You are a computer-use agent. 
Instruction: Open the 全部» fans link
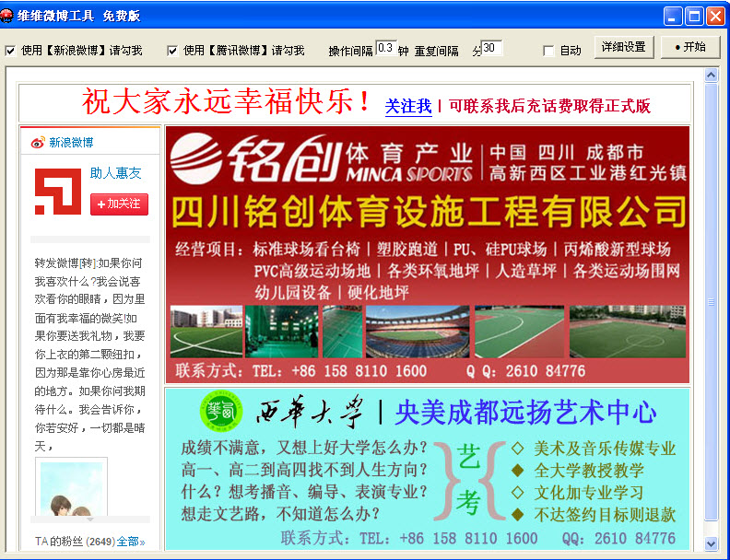coord(130,542)
